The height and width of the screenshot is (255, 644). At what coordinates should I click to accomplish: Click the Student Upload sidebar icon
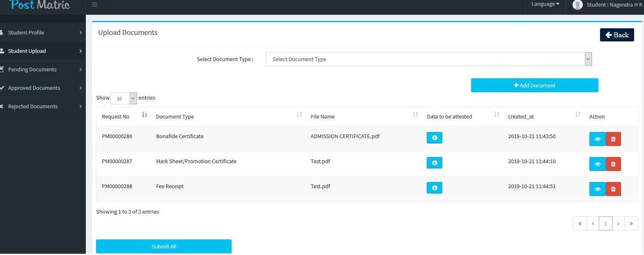pyautogui.click(x=2, y=51)
